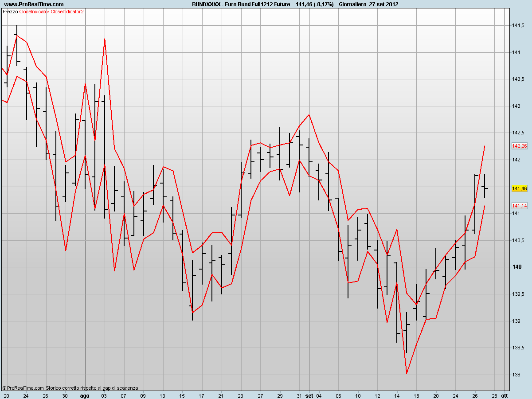Click the www.ProRealTime.com header link
Image resolution: width=532 pixels, height=399 pixels.
click(x=33, y=4)
